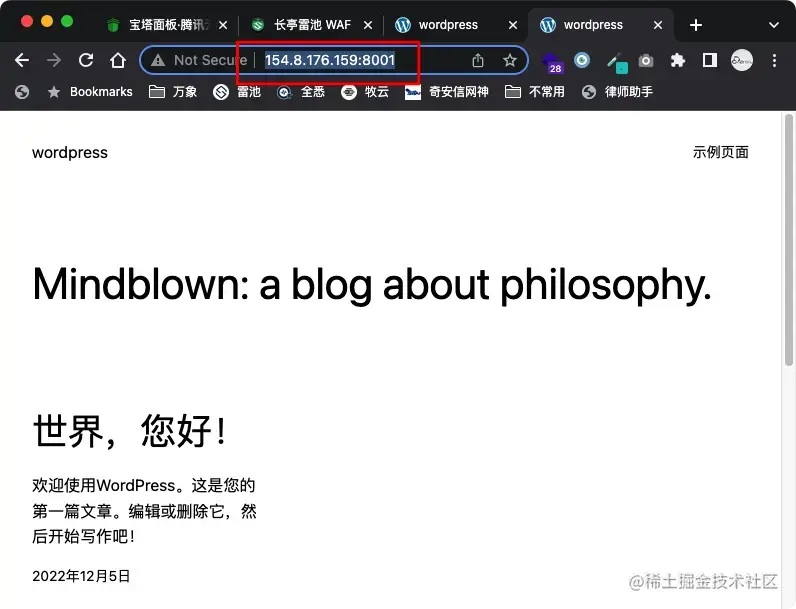Open the 世界，您好！ post
Screen dimensions: 796x609
pos(130,430)
